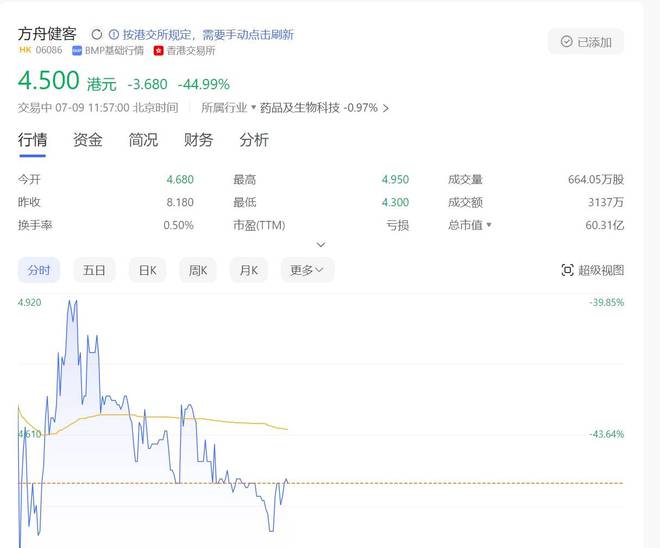The image size is (660, 548).
Task: Expand more quote details chevron
Action: [321, 245]
